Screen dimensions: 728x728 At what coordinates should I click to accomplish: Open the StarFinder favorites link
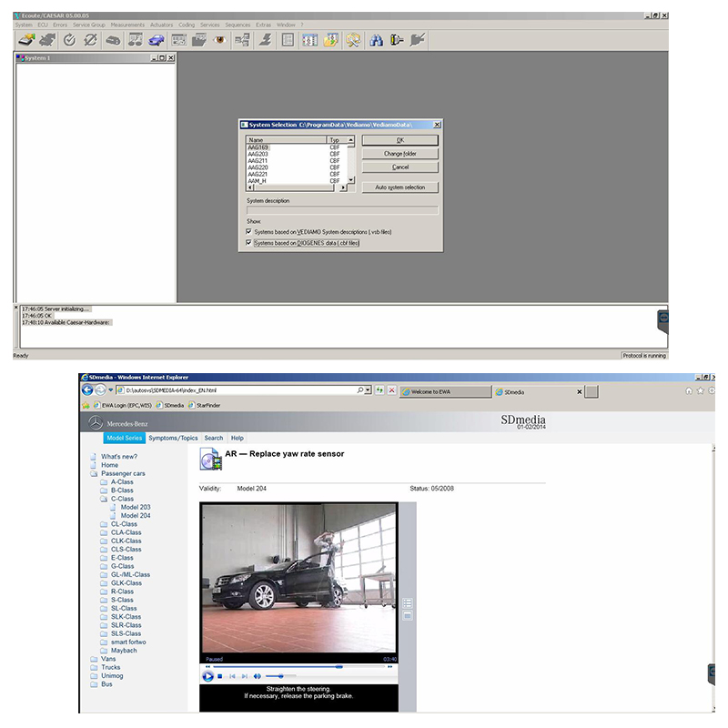204,405
